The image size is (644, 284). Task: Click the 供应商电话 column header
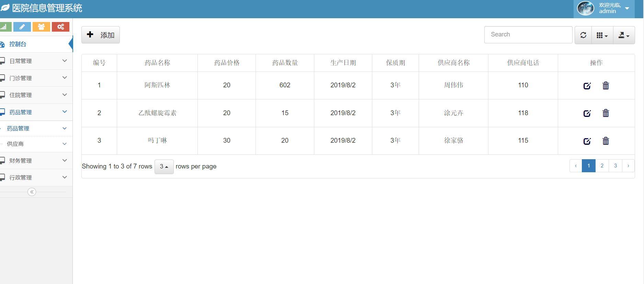[x=523, y=63]
